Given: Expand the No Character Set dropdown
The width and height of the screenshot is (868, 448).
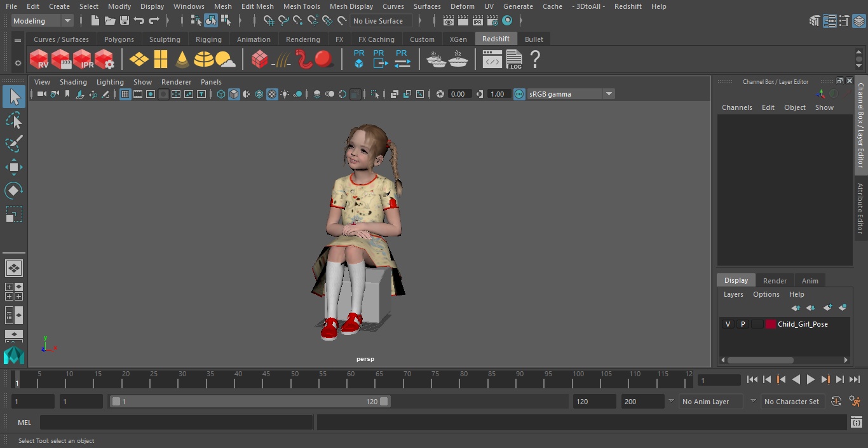Looking at the screenshot, I should click(x=753, y=402).
